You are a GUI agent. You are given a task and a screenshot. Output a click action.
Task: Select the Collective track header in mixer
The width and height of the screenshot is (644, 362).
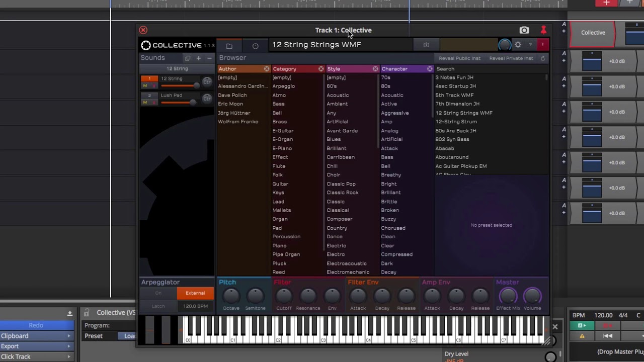coord(593,33)
